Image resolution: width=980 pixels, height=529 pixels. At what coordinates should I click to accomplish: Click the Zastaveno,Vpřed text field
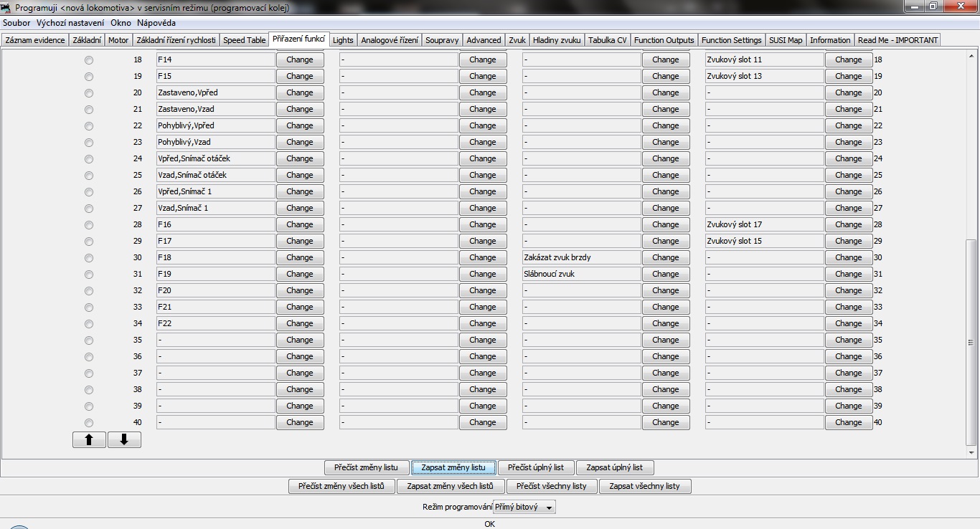point(215,92)
